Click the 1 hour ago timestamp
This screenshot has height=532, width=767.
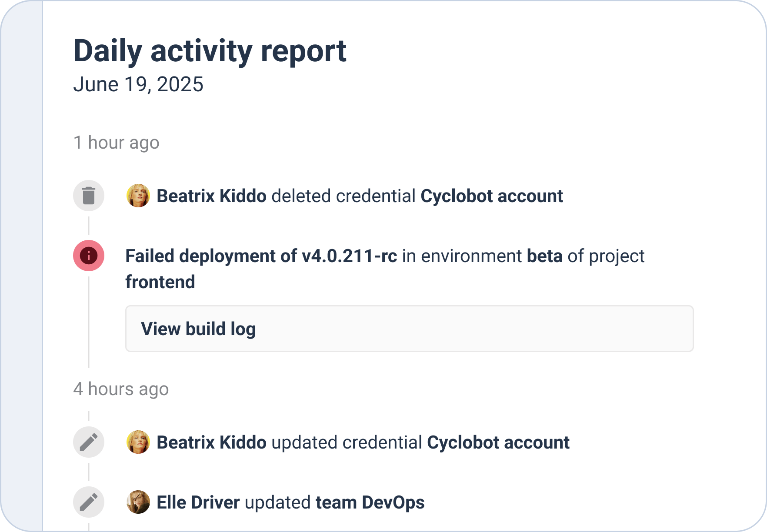117,143
